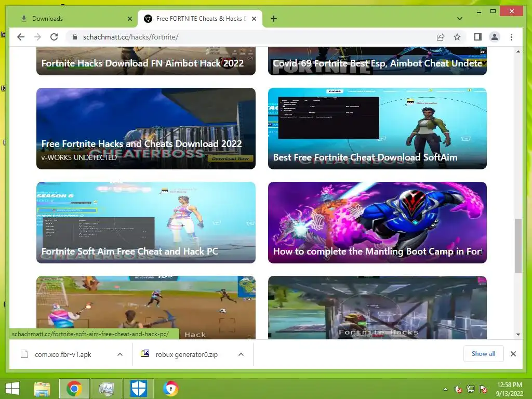Open the blue shield security taskbar app
The height and width of the screenshot is (399, 532).
pyautogui.click(x=138, y=389)
